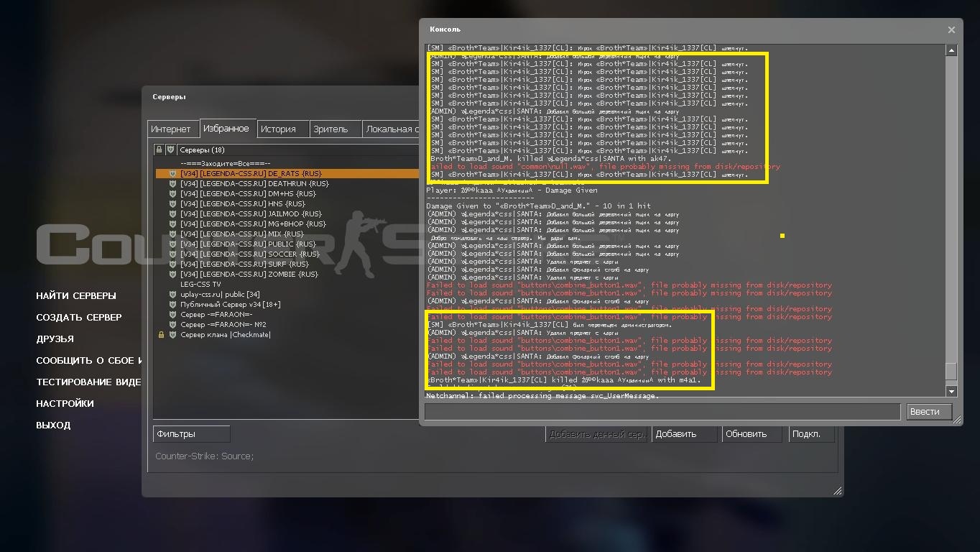
Task: Click the shield icon beside the HNS server
Action: (172, 203)
